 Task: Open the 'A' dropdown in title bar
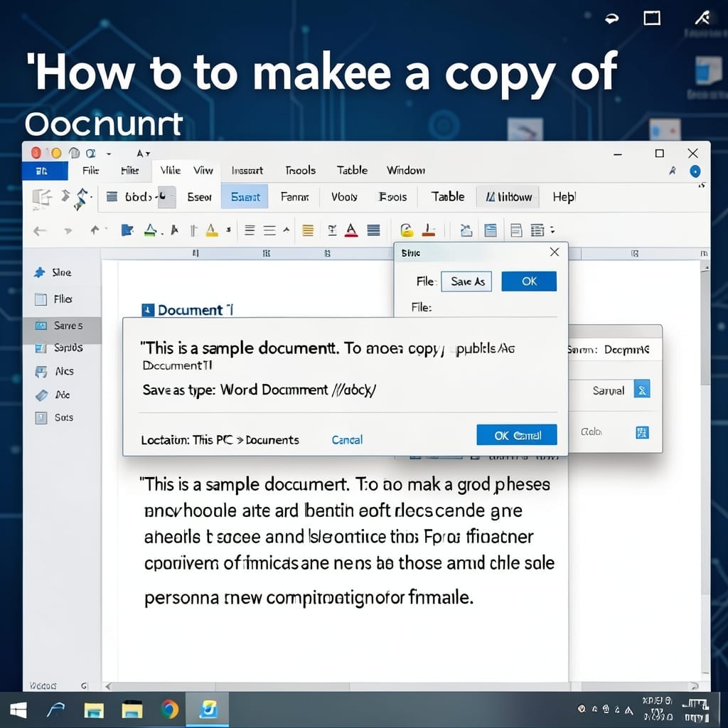click(143, 154)
